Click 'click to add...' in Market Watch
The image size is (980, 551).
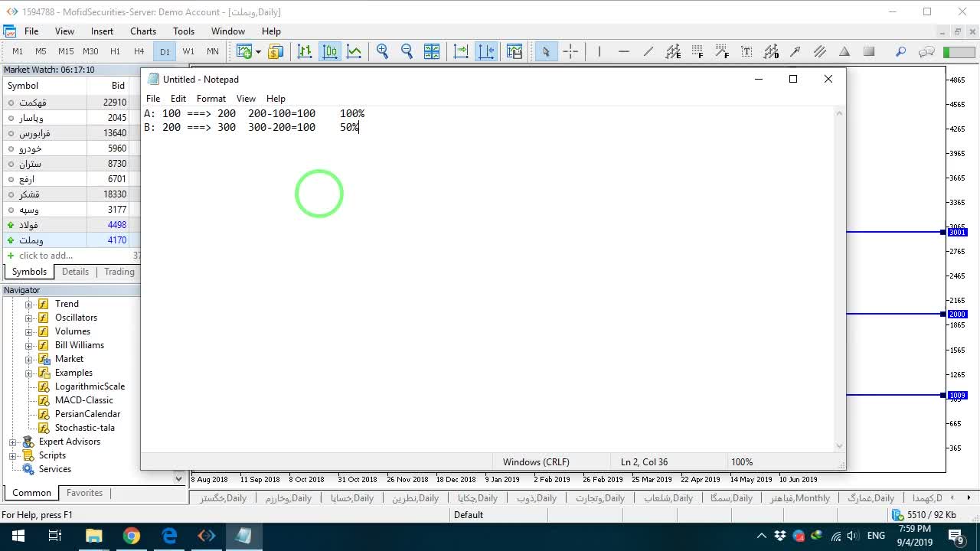pos(46,256)
